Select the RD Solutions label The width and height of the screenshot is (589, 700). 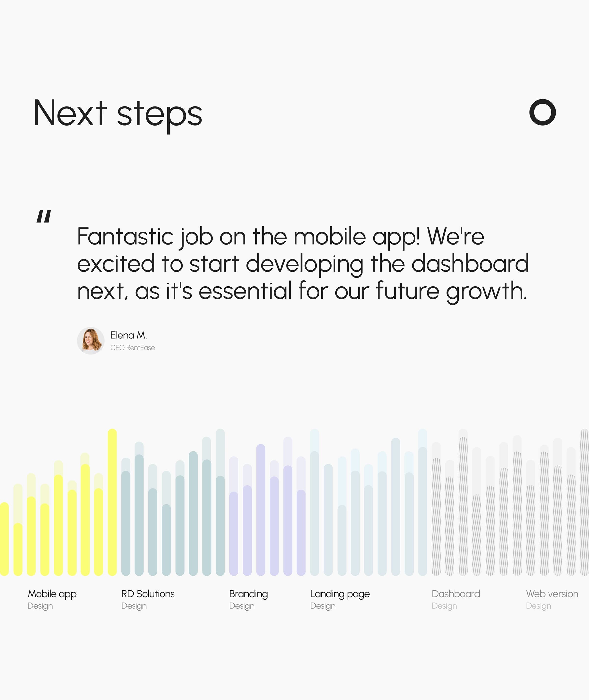pos(148,594)
